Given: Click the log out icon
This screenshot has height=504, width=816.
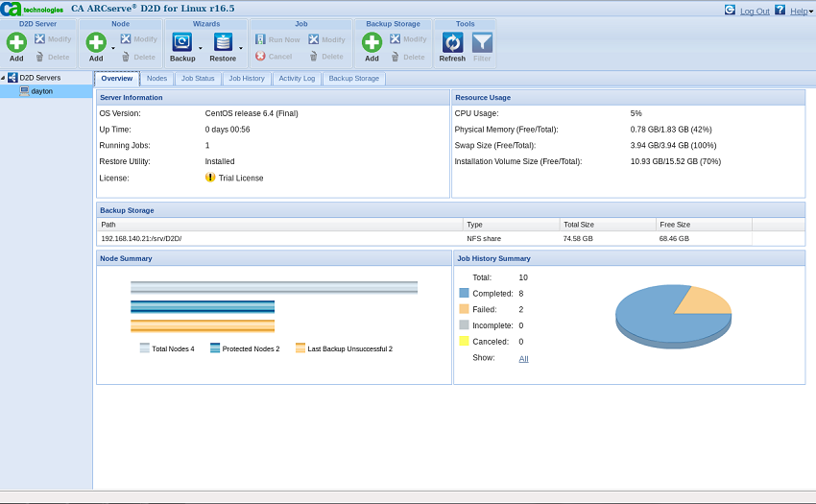Looking at the screenshot, I should pos(731,10).
